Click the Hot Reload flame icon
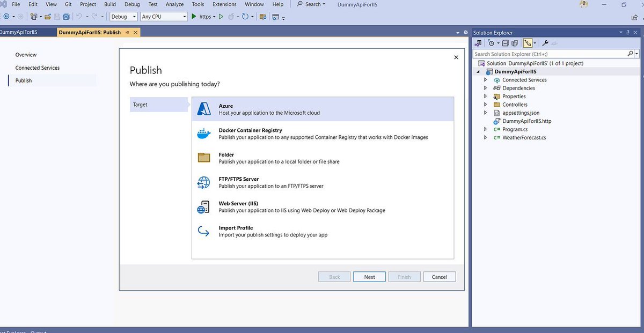The image size is (644, 333). (x=231, y=17)
